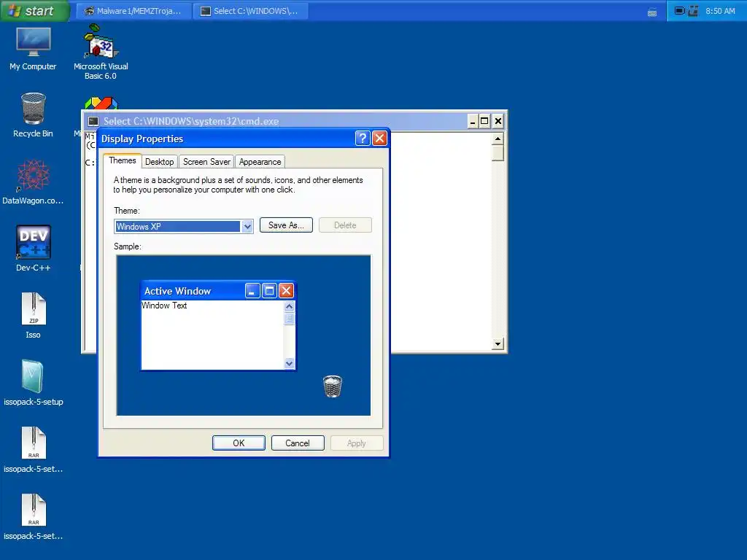The height and width of the screenshot is (560, 747).
Task: Click the Windows XP theme combo box
Action: point(183,227)
